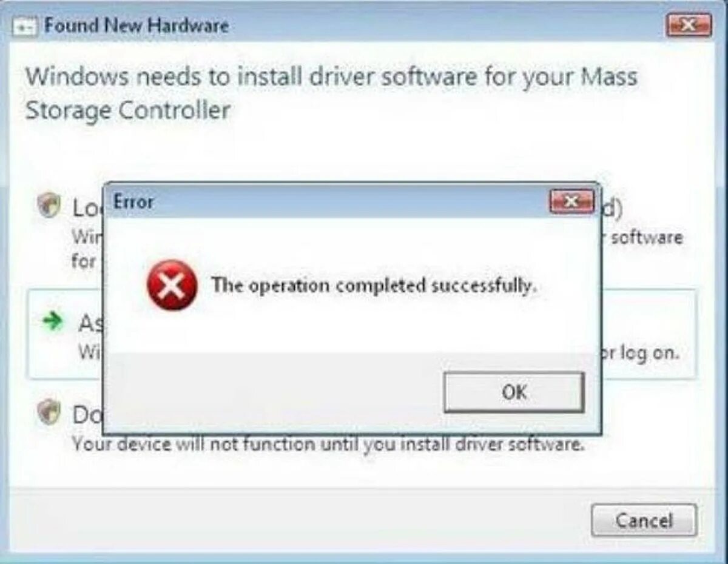Click the "Windows needs to install driver software" heading

click(x=331, y=78)
